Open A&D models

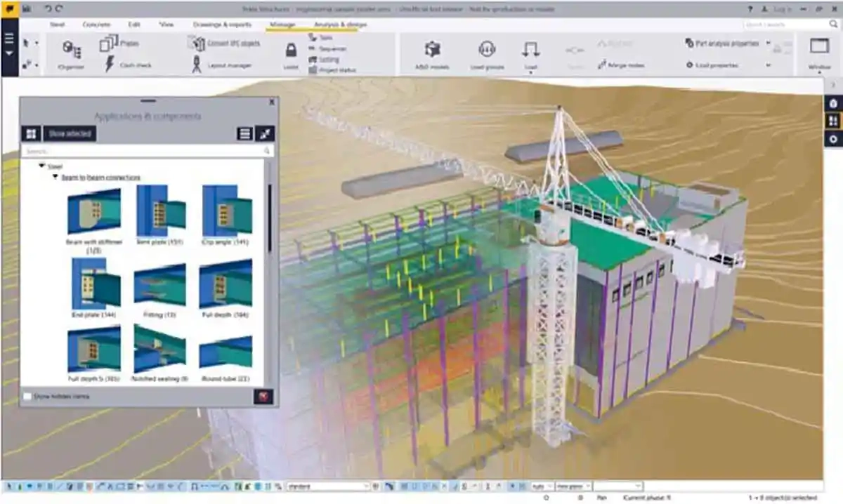[x=432, y=55]
